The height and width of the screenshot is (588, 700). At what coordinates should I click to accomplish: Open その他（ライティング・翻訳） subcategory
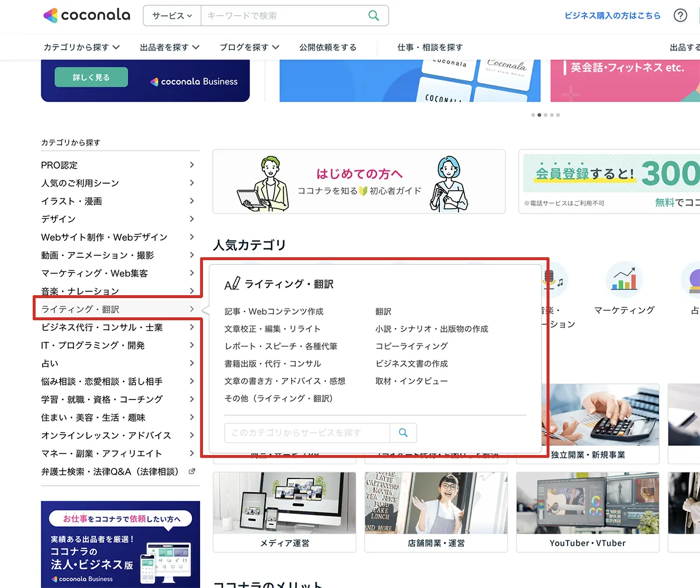tap(279, 399)
